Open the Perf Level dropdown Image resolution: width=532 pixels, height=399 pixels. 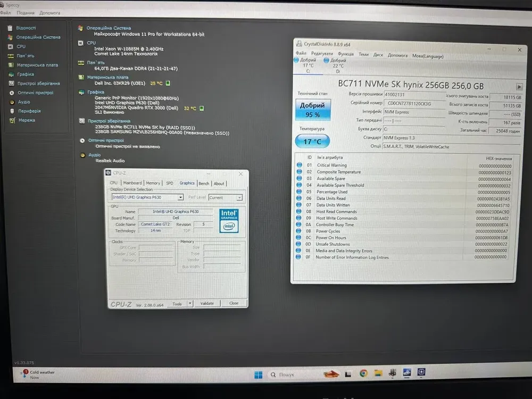point(239,197)
